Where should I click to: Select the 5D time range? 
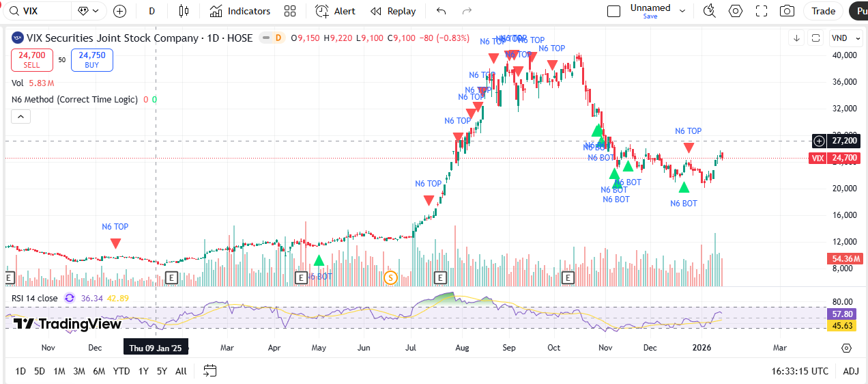click(x=40, y=371)
